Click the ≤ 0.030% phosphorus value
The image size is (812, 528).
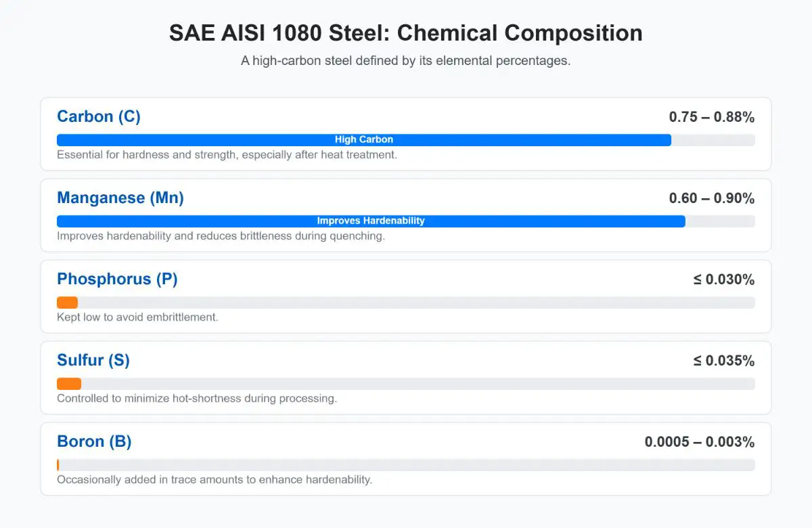click(x=724, y=280)
